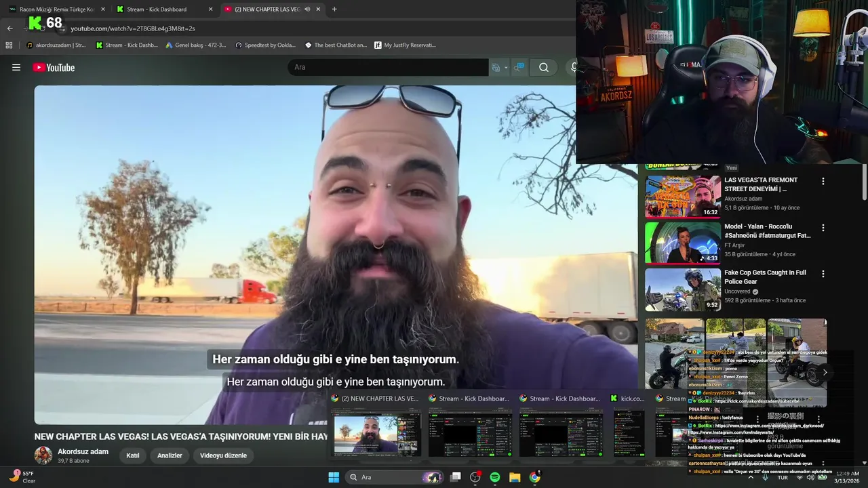Click the voice search microphone icon
The image size is (868, 488).
click(574, 67)
